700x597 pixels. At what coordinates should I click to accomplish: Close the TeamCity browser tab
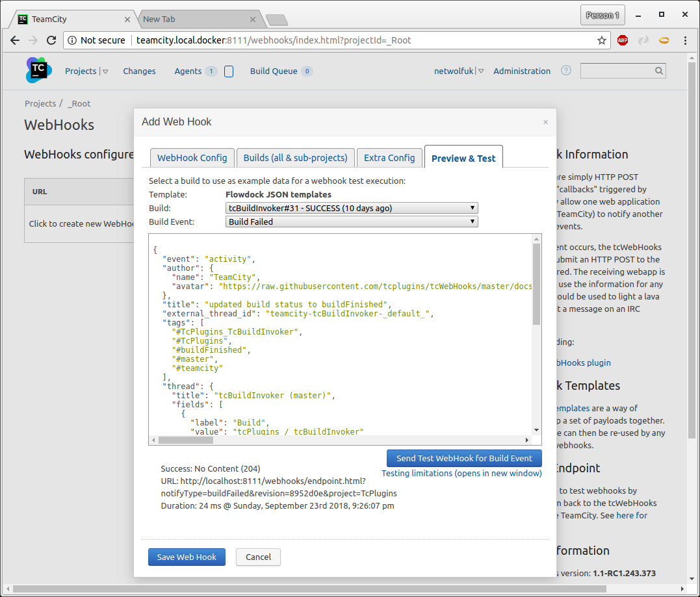coord(127,19)
